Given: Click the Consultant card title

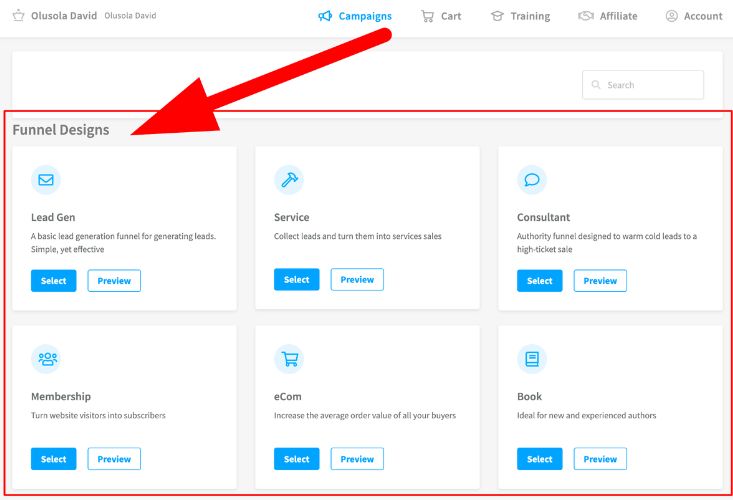Looking at the screenshot, I should (543, 217).
